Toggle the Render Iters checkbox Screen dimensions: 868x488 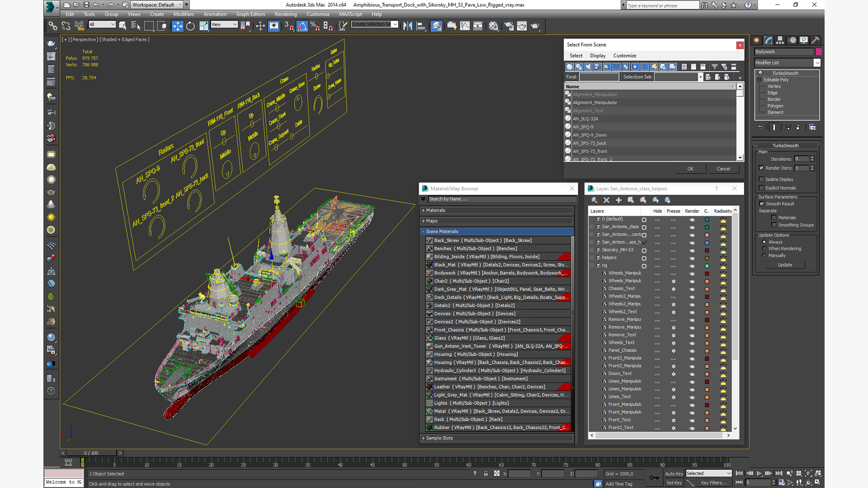(761, 168)
